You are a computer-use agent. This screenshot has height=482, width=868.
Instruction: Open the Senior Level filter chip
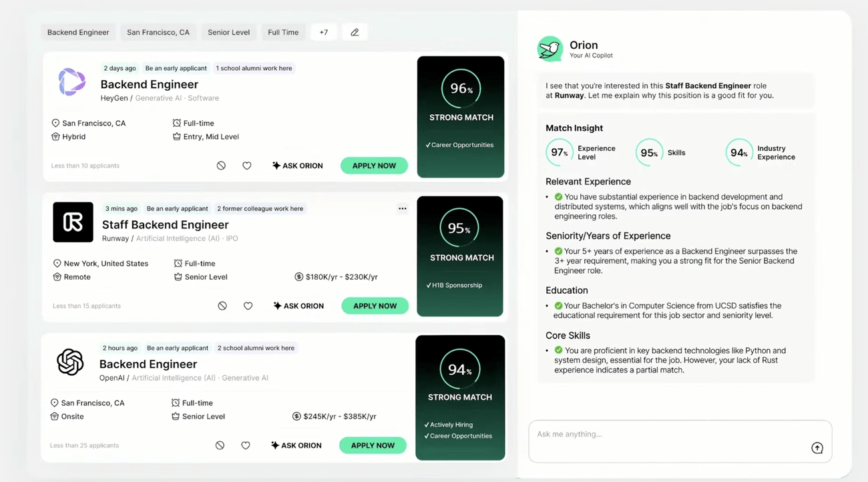coord(228,31)
